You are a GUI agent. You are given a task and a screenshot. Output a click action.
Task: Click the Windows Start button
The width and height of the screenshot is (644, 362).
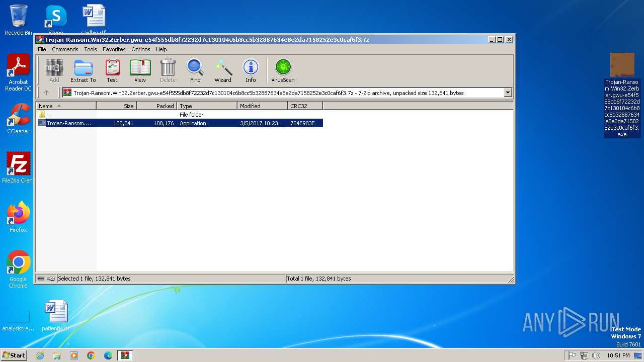click(14, 355)
